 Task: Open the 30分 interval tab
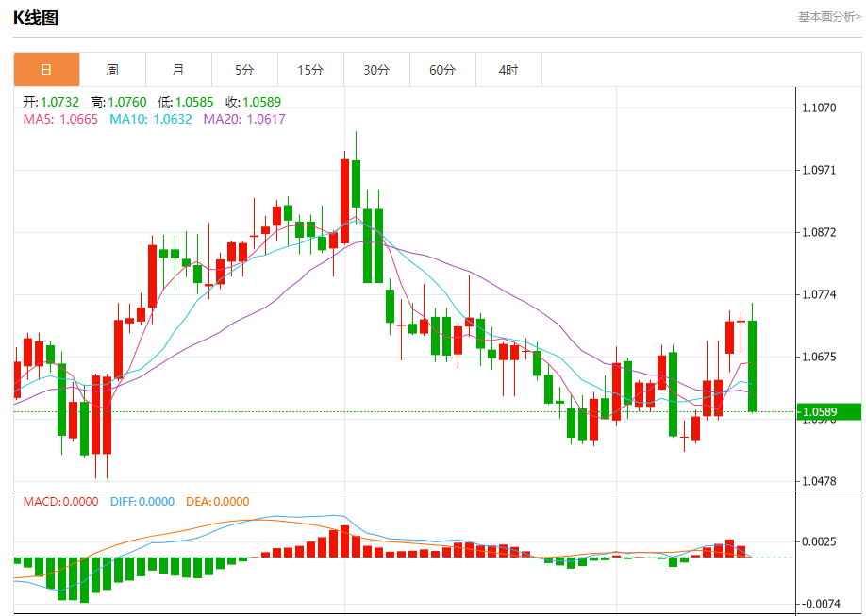click(x=376, y=70)
